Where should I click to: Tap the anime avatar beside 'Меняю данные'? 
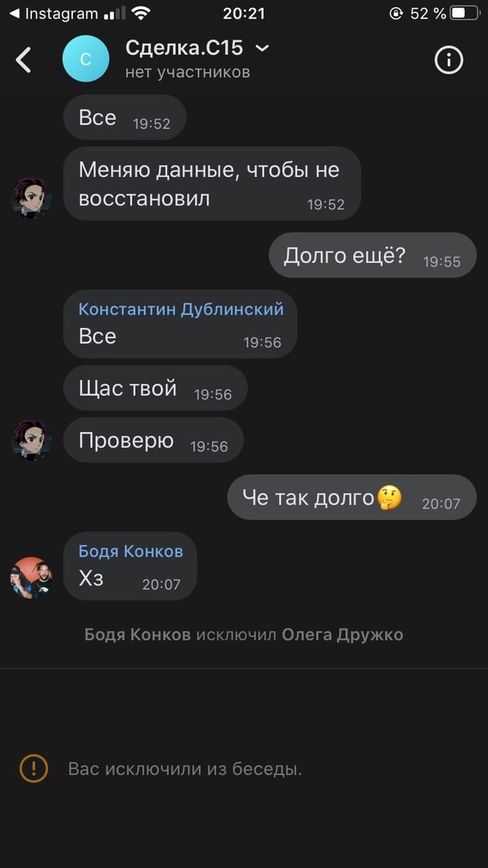click(x=31, y=198)
